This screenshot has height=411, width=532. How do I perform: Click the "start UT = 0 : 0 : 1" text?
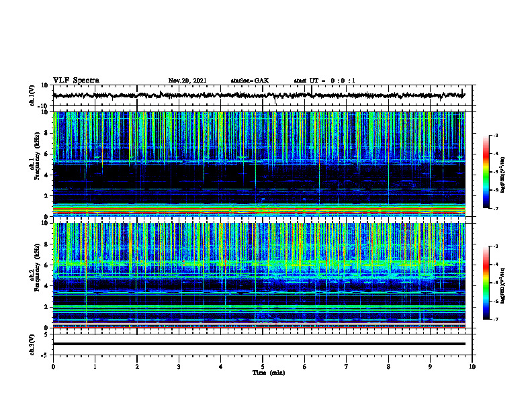pos(324,81)
